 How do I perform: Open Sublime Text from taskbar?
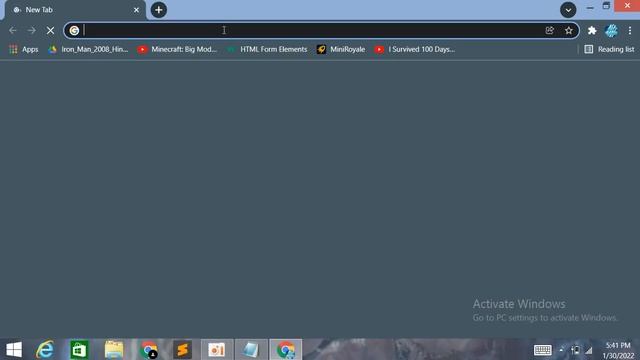pos(182,350)
